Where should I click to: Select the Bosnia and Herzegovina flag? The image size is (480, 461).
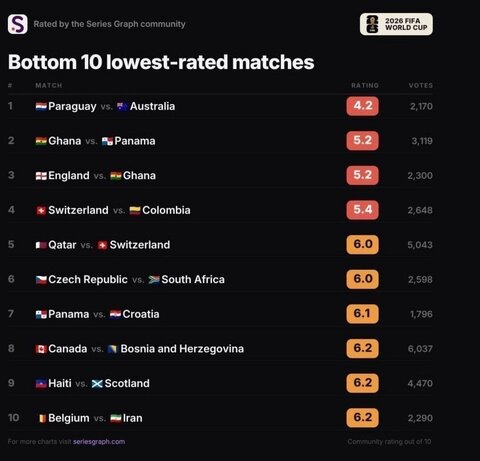pyautogui.click(x=112, y=349)
